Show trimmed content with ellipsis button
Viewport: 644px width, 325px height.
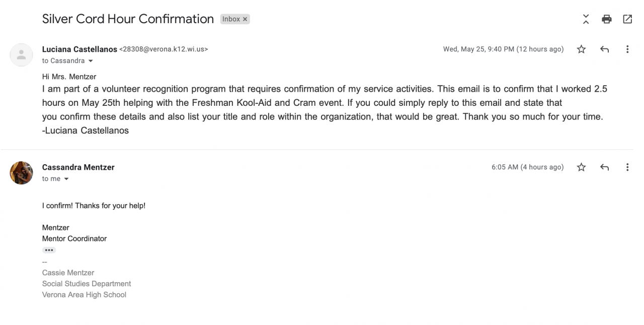tap(49, 250)
